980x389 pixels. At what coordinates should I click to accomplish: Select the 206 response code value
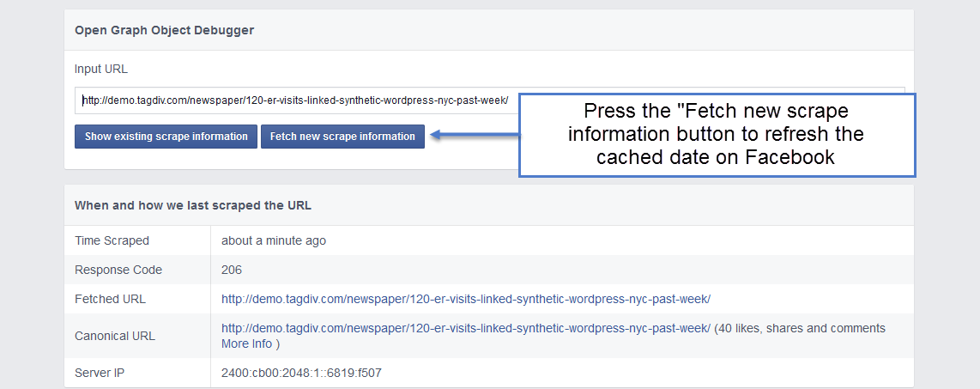pos(231,270)
